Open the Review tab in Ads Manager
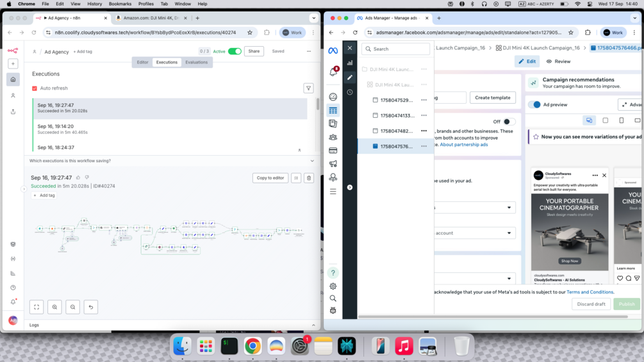Image resolution: width=644 pixels, height=362 pixels. [558, 62]
